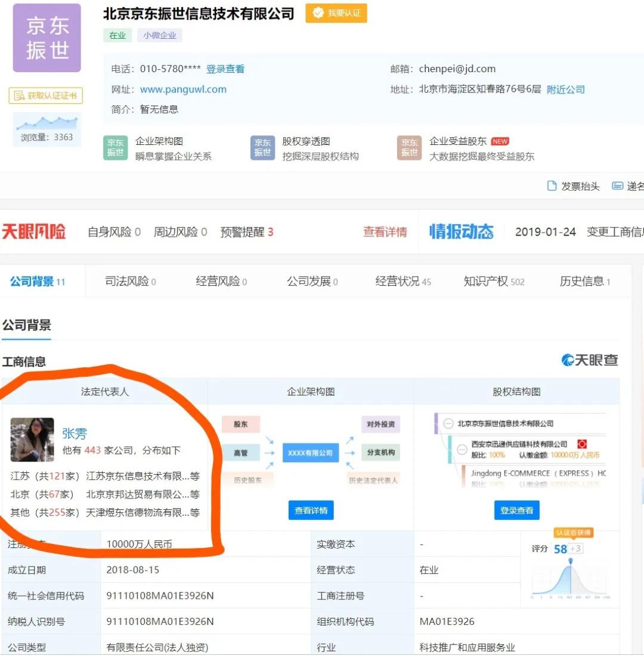Click the 查看详情 button under 企业架构图
Viewport: 644px width, 656px height.
pyautogui.click(x=310, y=510)
